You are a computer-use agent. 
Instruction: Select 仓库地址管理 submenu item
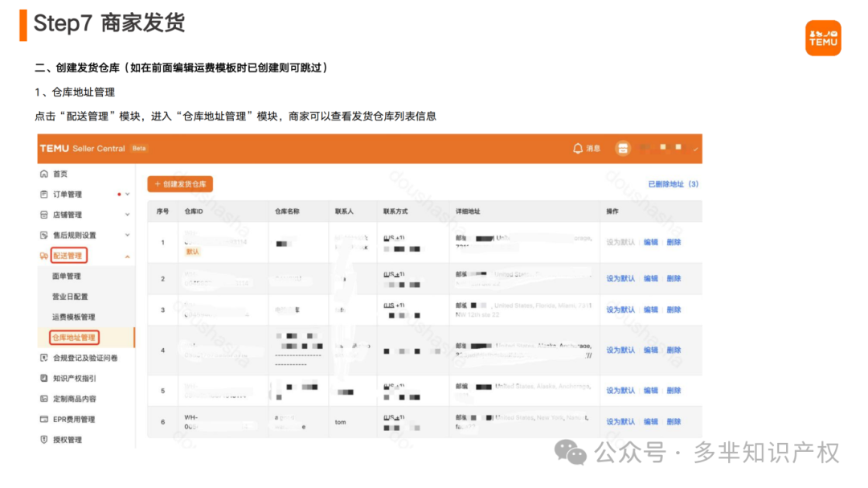(x=74, y=338)
